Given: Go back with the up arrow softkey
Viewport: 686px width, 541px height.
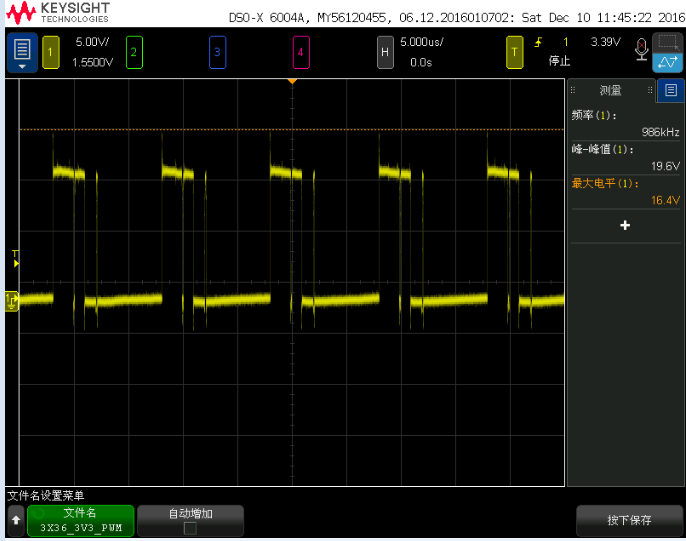Looking at the screenshot, I should [16, 520].
